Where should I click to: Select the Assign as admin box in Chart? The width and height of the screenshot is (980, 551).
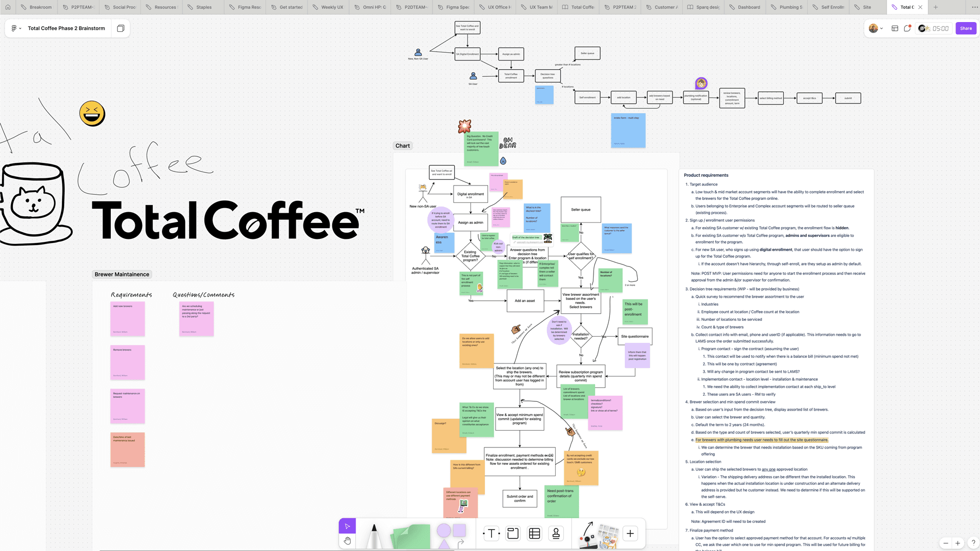pos(471,222)
